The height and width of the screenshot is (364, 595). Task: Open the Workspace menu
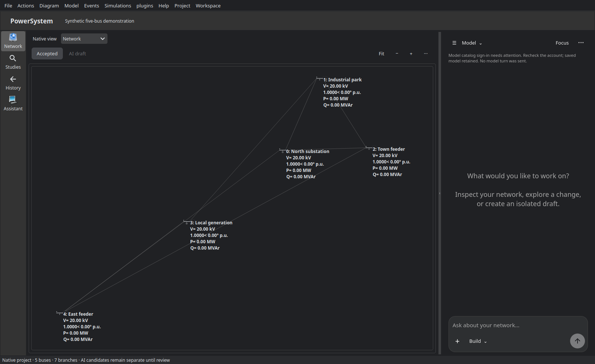click(208, 6)
